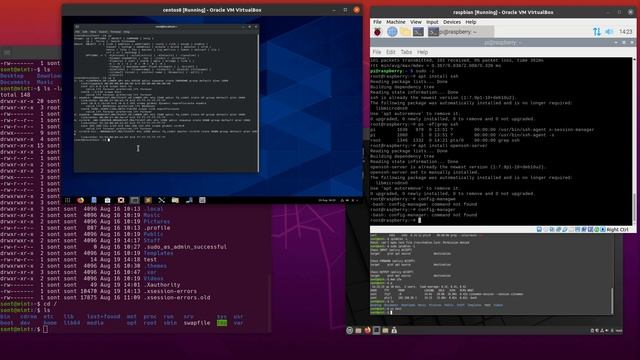Open the software bag icon in CentOS taskbar
The image size is (640, 360).
[107, 200]
